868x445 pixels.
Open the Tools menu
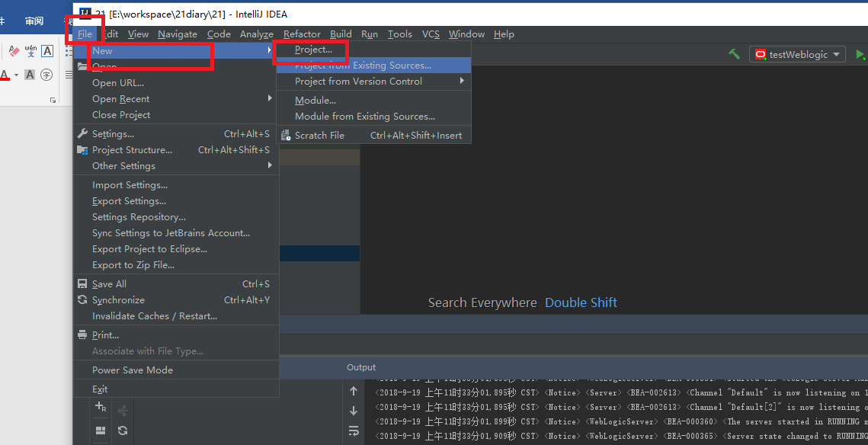(x=399, y=34)
